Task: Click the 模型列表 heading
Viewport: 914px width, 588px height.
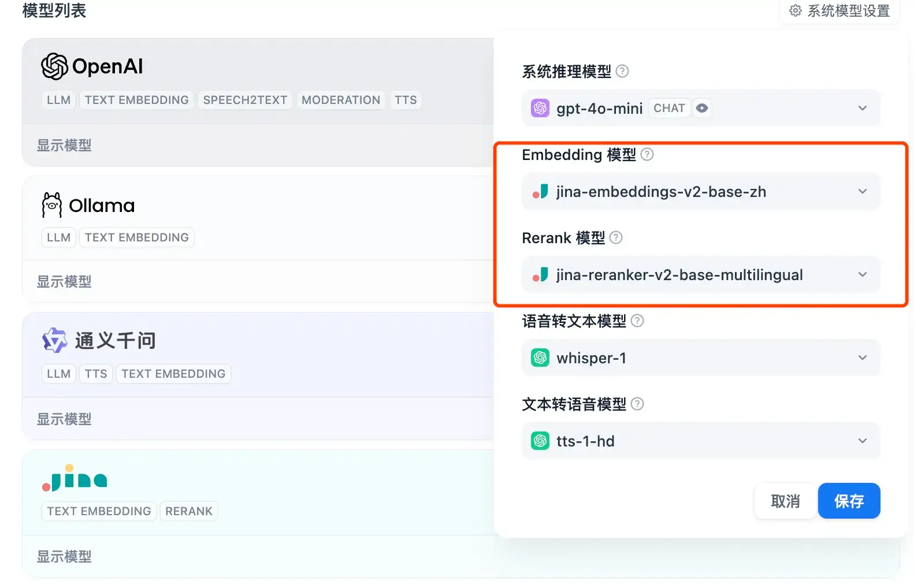Action: [x=54, y=11]
